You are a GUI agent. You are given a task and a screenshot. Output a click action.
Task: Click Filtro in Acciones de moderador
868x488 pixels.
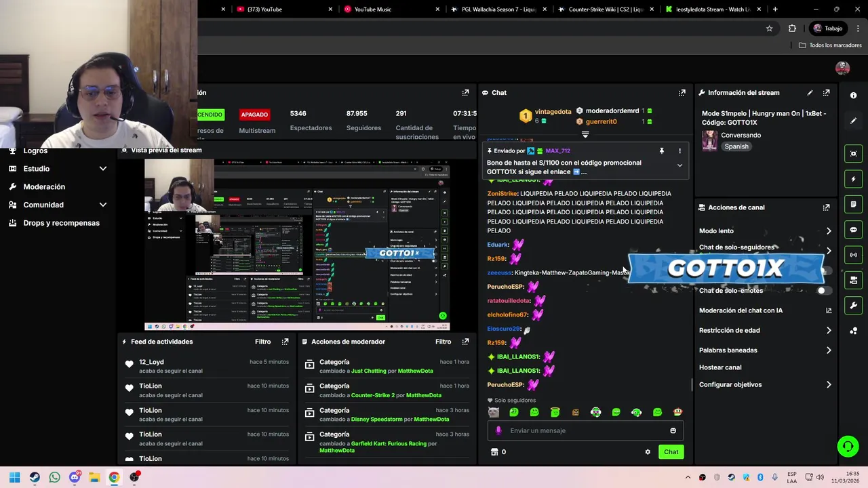[x=443, y=342]
